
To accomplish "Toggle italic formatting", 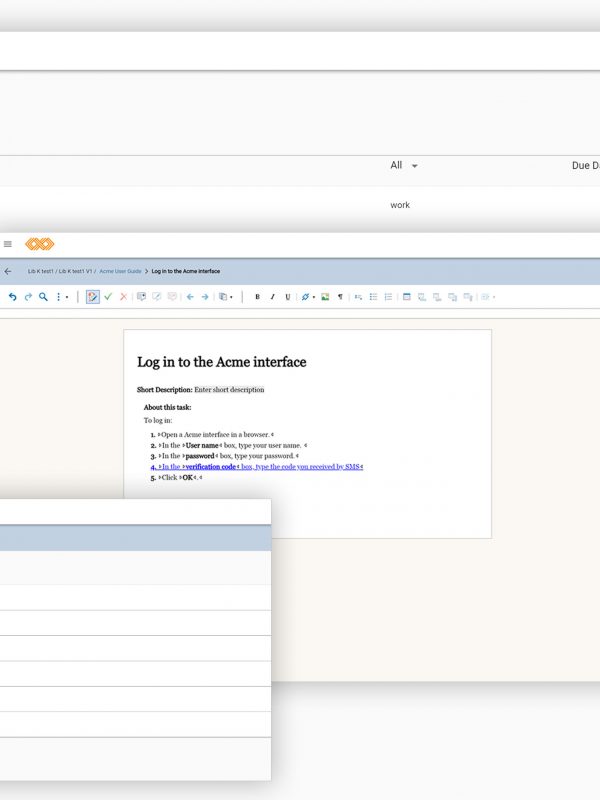I will coord(272,296).
